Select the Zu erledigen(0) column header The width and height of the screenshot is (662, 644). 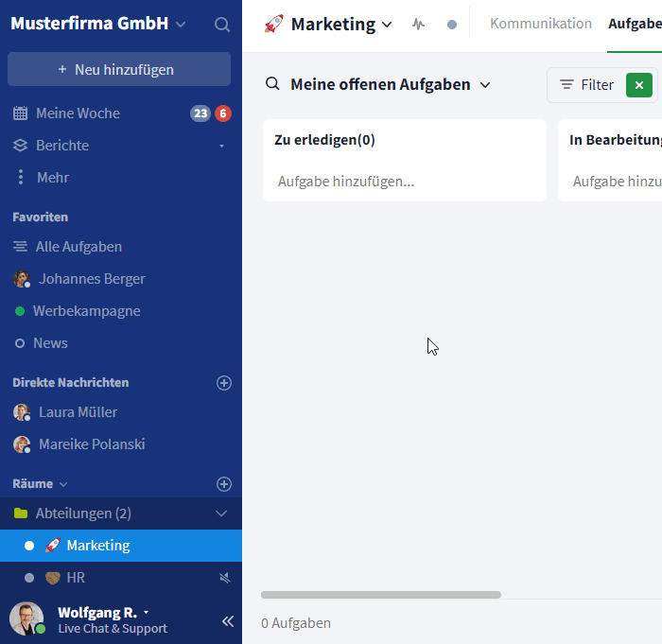[x=324, y=140]
